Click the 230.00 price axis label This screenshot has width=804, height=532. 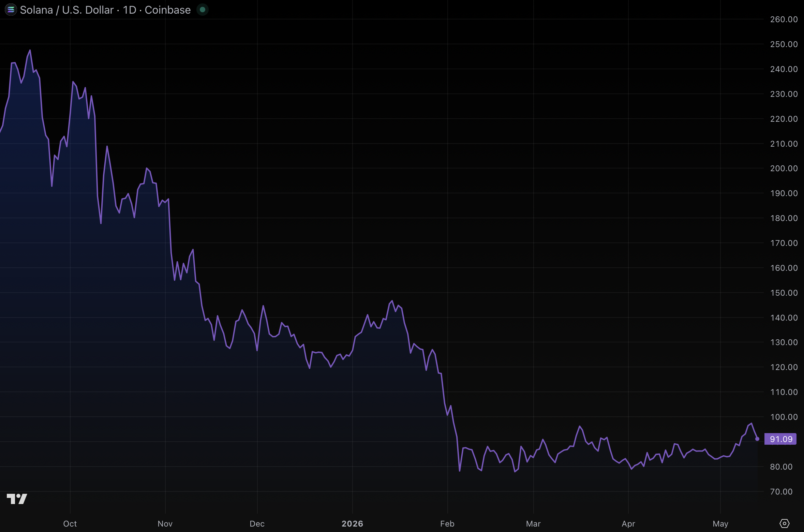tap(784, 94)
